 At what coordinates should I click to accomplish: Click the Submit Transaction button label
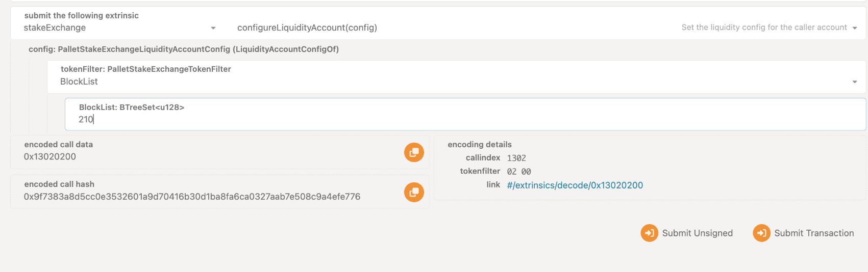(814, 233)
